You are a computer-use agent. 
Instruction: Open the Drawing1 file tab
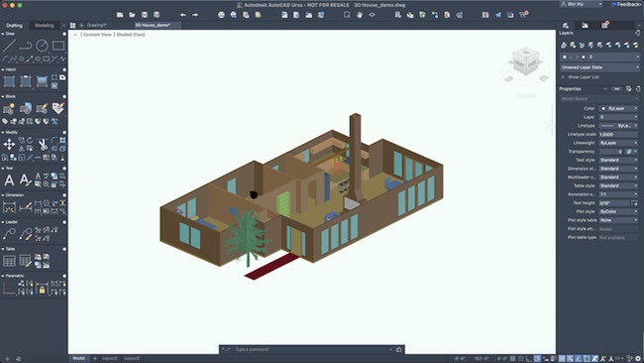pos(96,25)
